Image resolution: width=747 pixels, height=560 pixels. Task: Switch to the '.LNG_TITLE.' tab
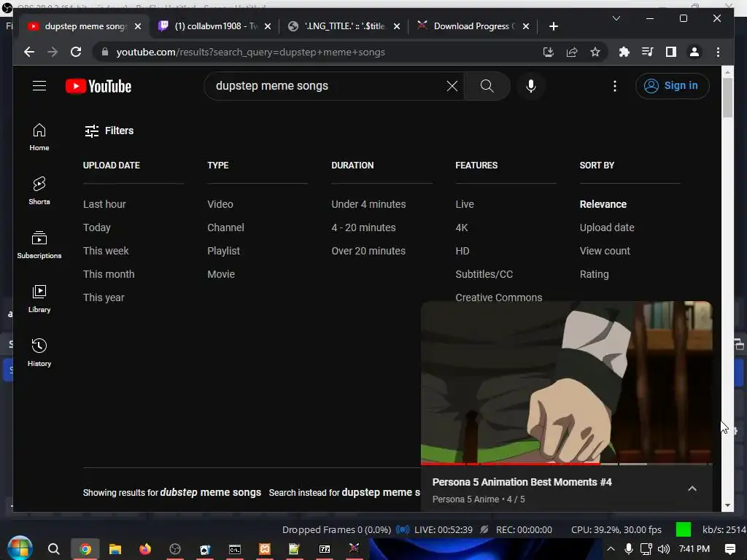[344, 26]
